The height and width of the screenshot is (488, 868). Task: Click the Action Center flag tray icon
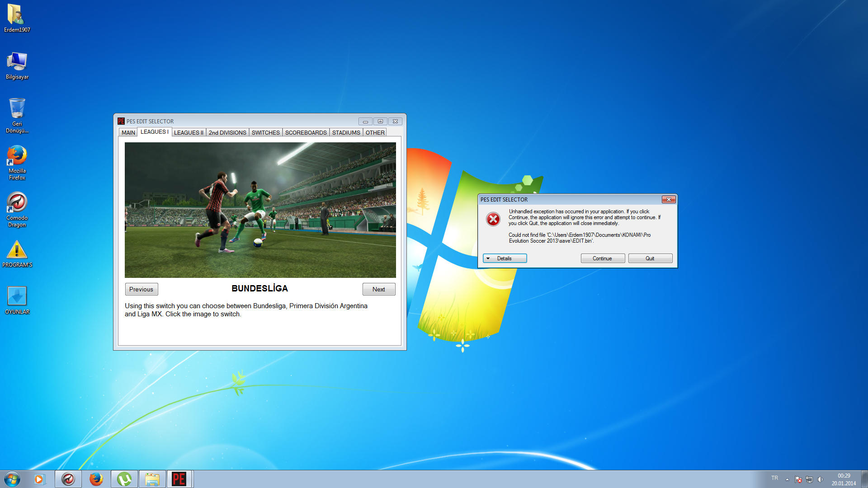tap(798, 479)
